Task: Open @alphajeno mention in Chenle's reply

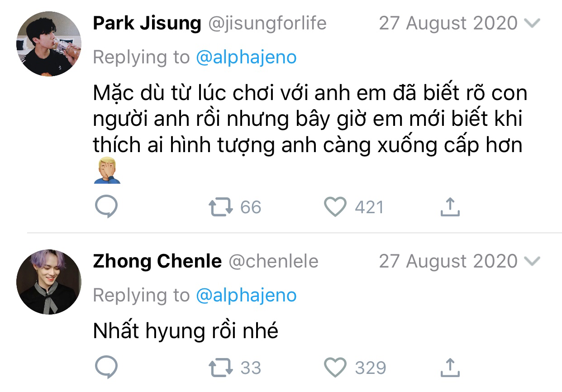Action: click(246, 295)
